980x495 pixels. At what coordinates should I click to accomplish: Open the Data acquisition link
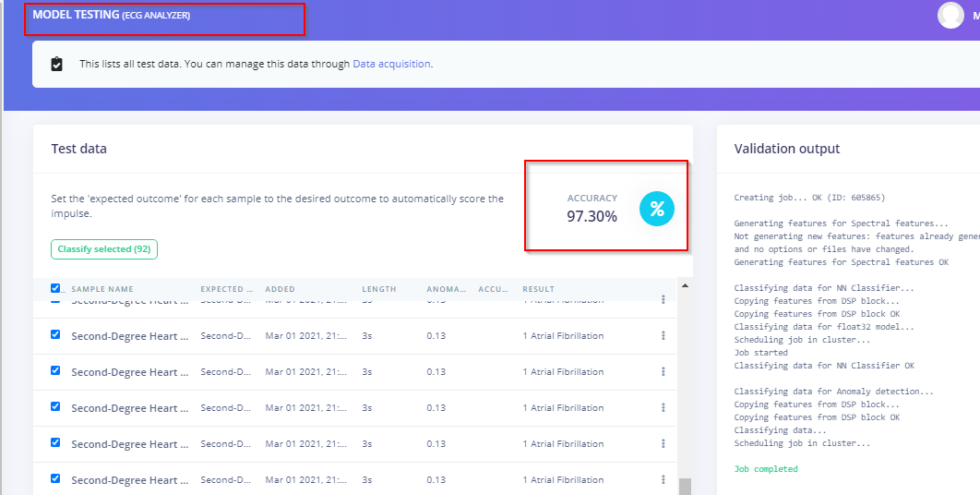[x=391, y=65]
